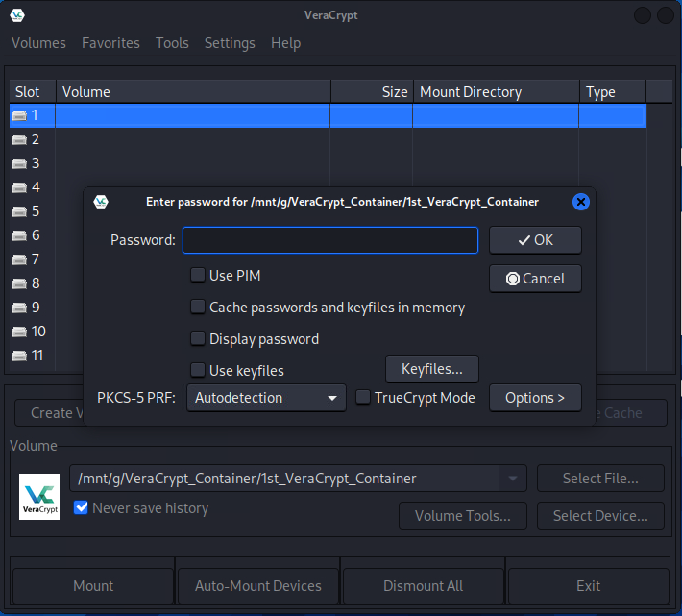The image size is (682, 616).
Task: Uncheck Never save history
Action: pos(81,507)
